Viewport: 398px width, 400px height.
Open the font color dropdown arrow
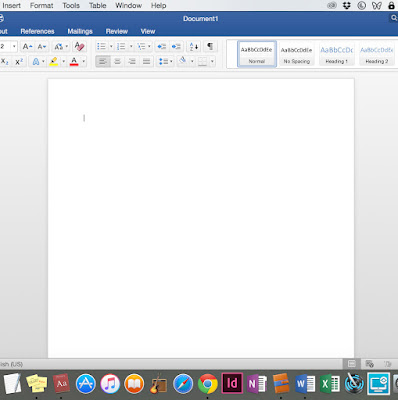click(x=83, y=61)
